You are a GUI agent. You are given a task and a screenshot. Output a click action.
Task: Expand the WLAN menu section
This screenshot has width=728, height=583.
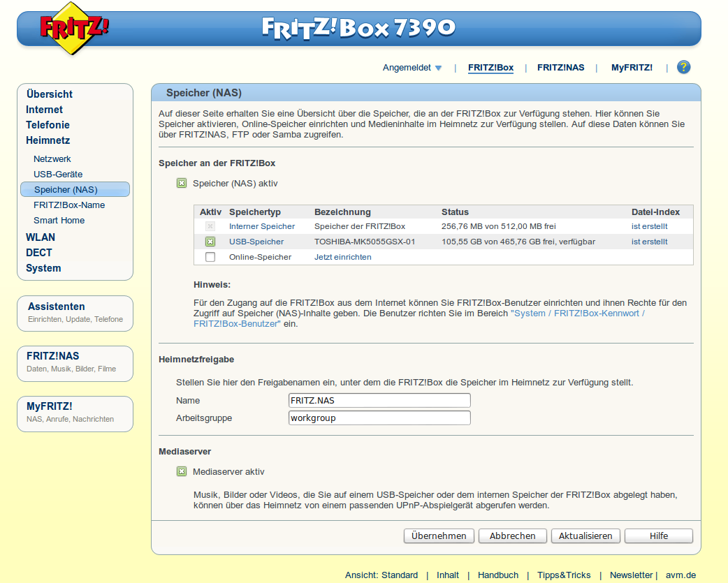coord(40,237)
